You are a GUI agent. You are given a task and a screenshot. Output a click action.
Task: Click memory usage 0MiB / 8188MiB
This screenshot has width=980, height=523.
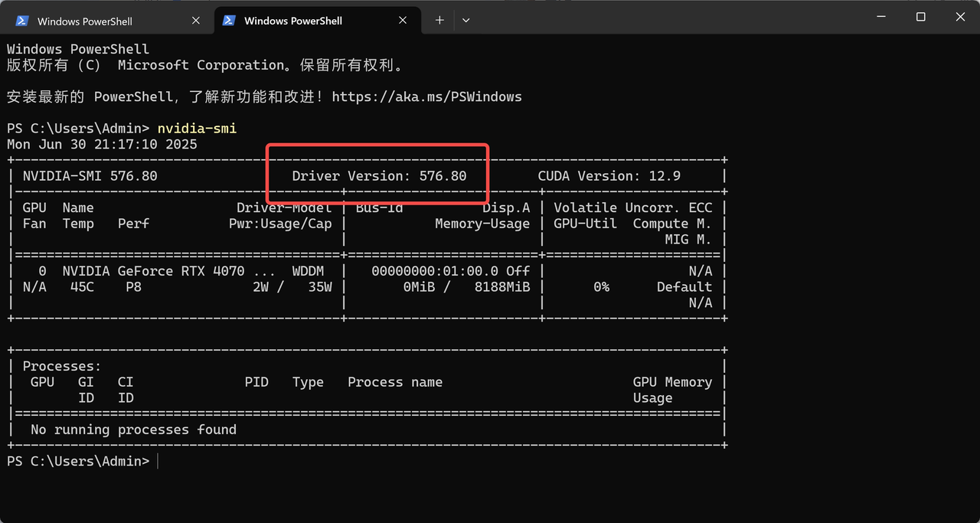[466, 287]
